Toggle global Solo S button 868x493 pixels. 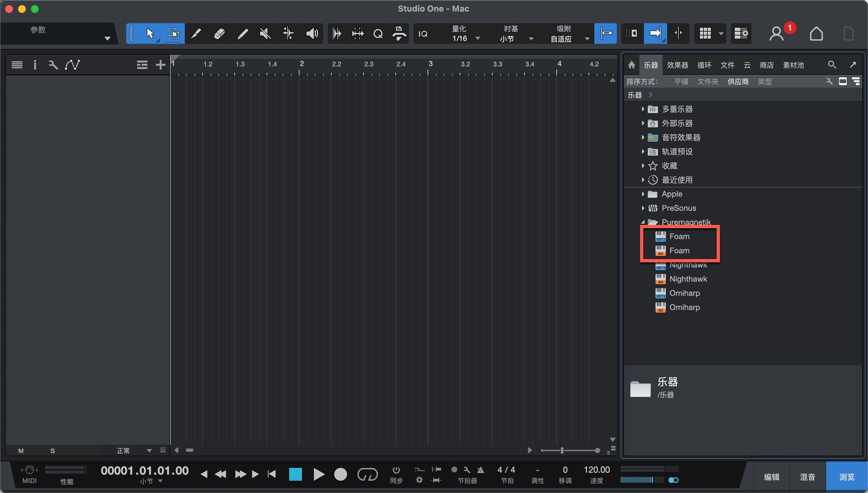[x=52, y=450]
